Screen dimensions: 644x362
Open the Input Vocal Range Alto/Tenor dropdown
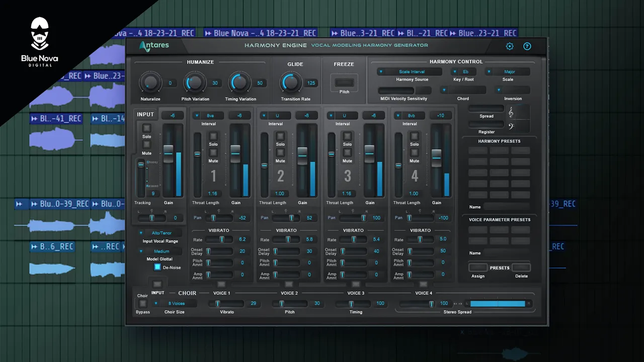pyautogui.click(x=160, y=233)
